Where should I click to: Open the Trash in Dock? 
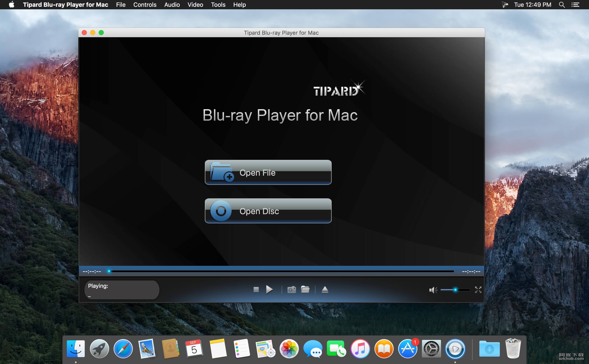pyautogui.click(x=513, y=349)
